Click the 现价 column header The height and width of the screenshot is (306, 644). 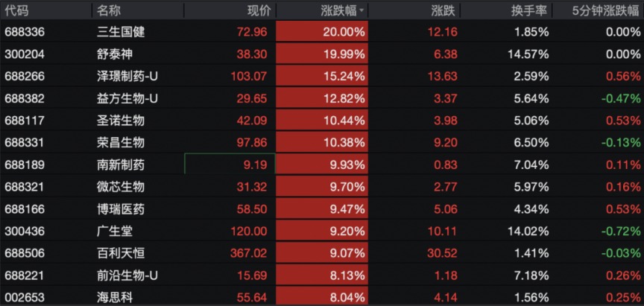coord(258,11)
